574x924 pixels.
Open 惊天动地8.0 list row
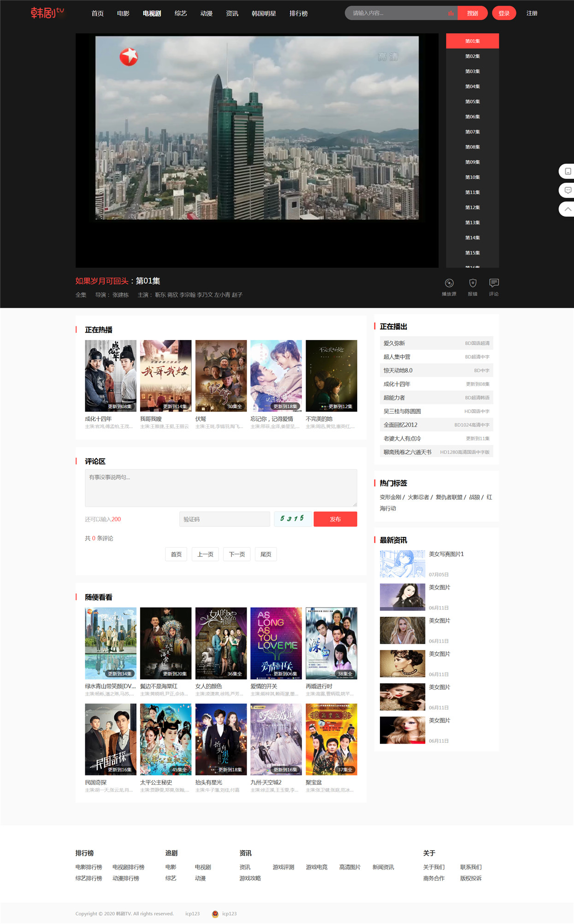tap(436, 370)
